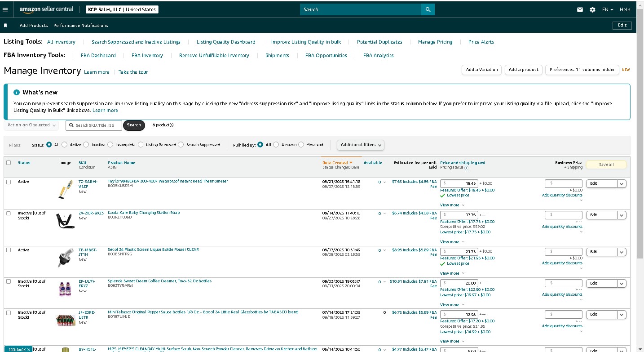Tick the select-all checkbox in table header

pos(9,163)
